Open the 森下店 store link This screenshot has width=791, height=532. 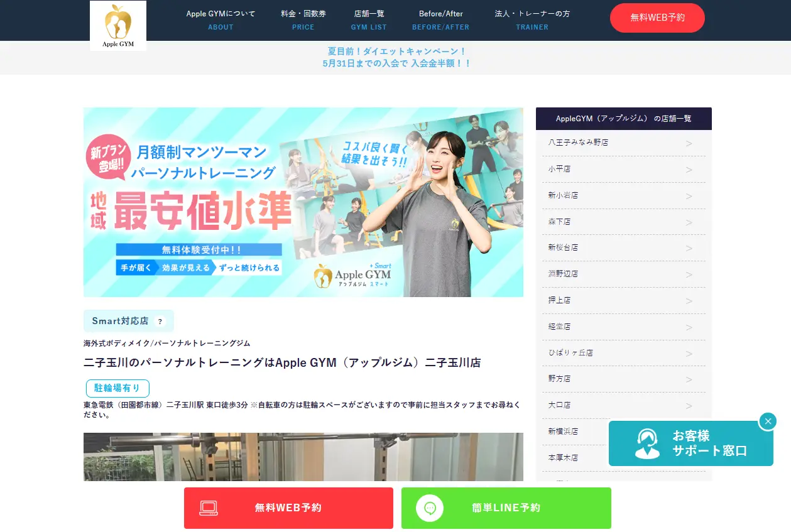559,222
